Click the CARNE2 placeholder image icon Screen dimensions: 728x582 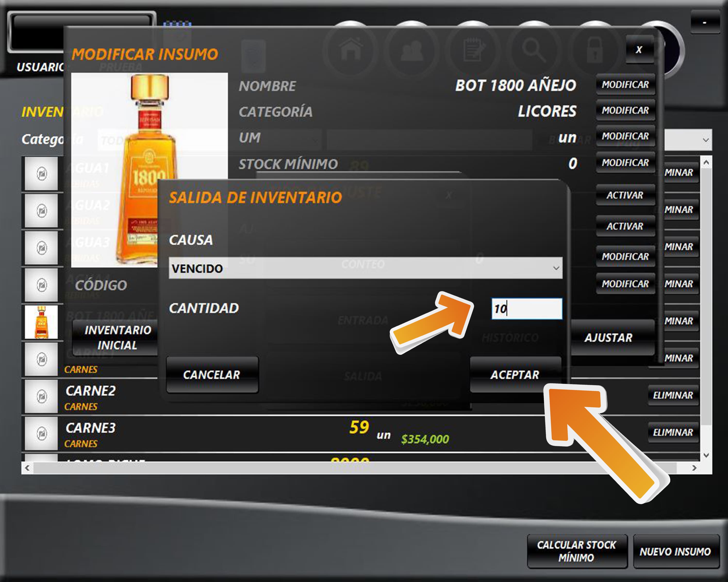[x=41, y=396]
